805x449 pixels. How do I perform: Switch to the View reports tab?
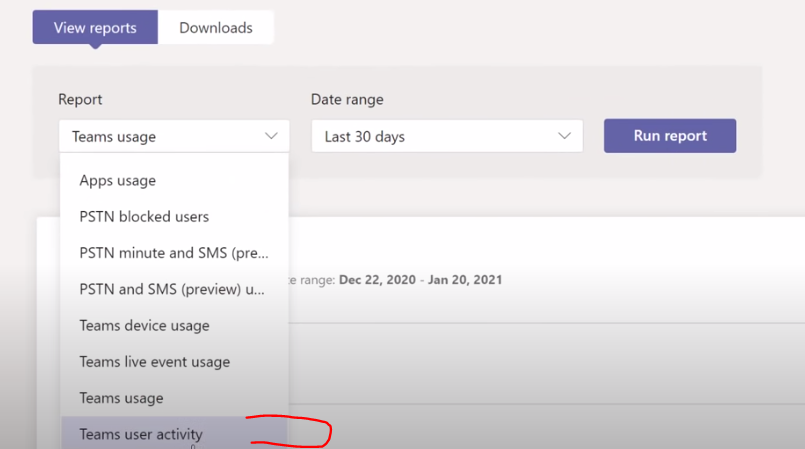point(95,27)
